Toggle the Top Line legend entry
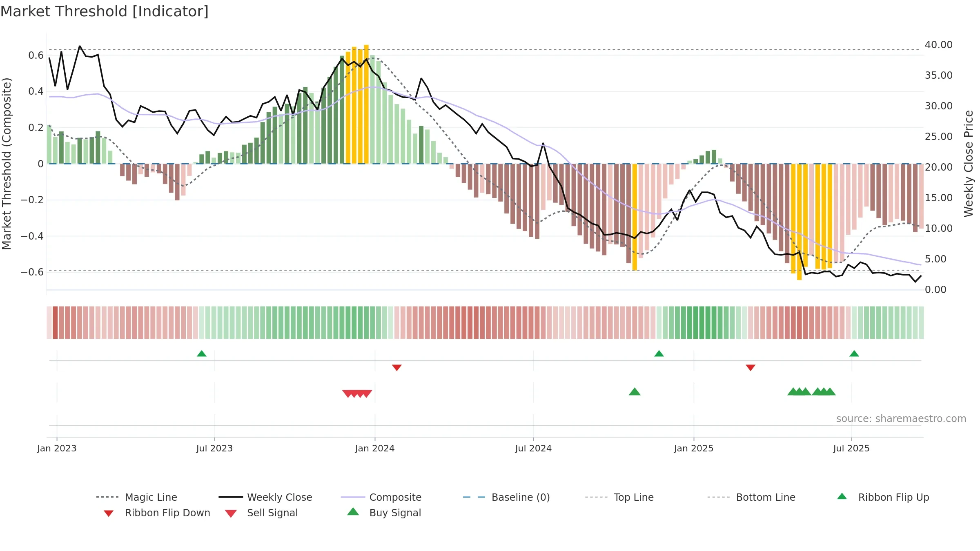 point(619,497)
